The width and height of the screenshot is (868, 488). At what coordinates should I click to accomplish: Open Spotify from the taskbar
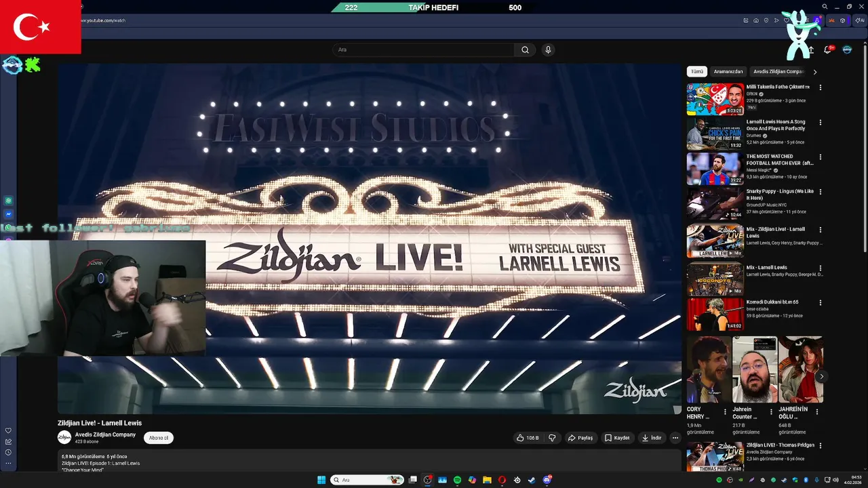pyautogui.click(x=457, y=480)
